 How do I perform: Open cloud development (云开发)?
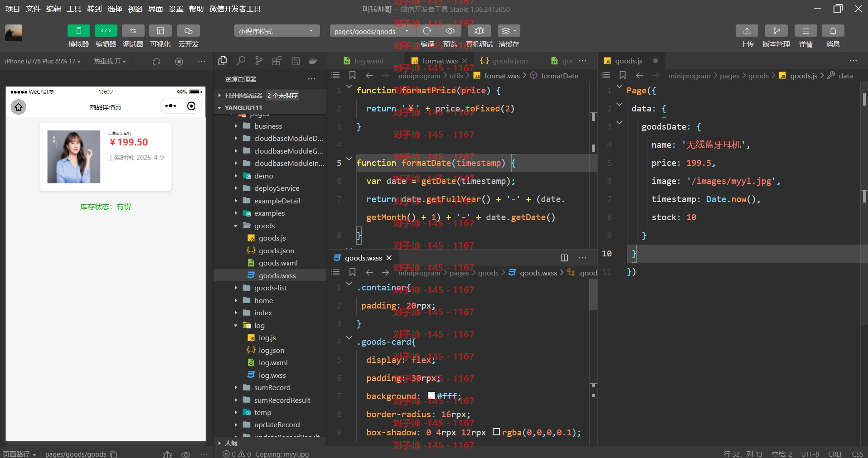[x=188, y=31]
